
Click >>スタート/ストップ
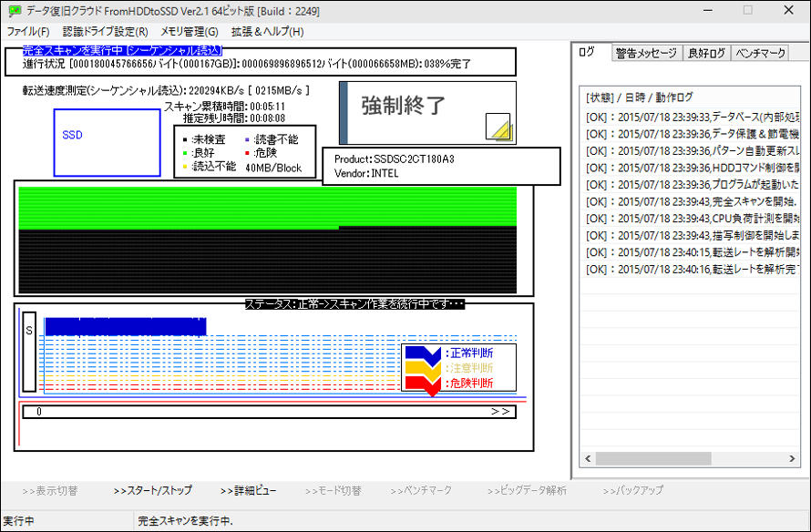coord(152,490)
